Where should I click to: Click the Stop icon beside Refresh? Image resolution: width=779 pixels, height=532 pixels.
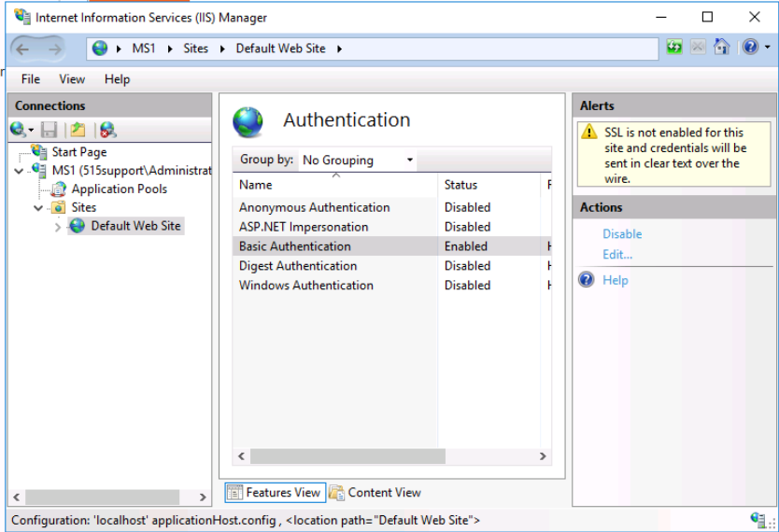(x=698, y=48)
